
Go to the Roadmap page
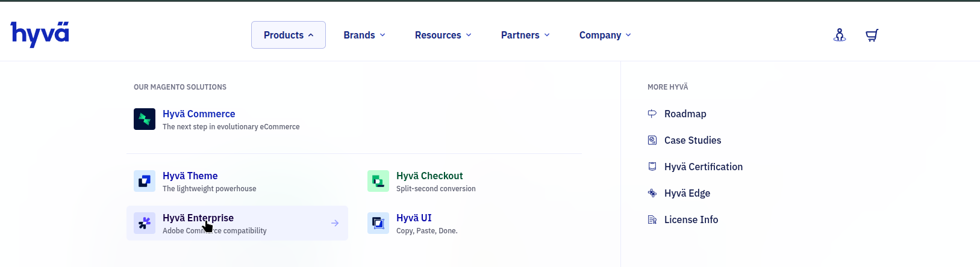pyautogui.click(x=685, y=114)
